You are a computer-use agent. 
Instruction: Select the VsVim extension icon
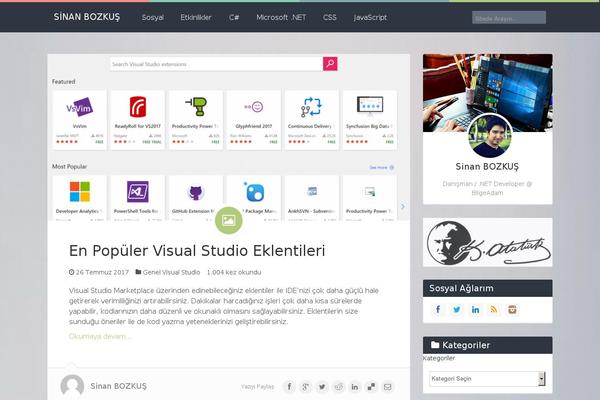click(80, 107)
